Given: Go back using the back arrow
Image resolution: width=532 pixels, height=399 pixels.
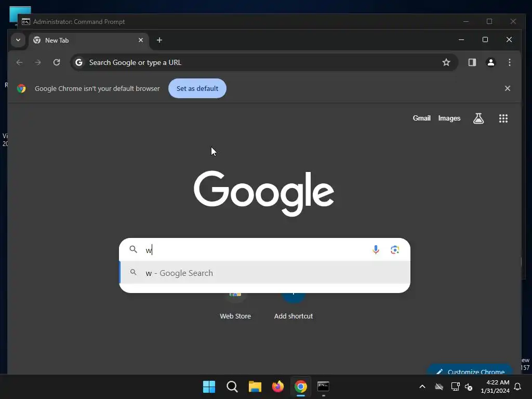Looking at the screenshot, I should click(x=20, y=62).
